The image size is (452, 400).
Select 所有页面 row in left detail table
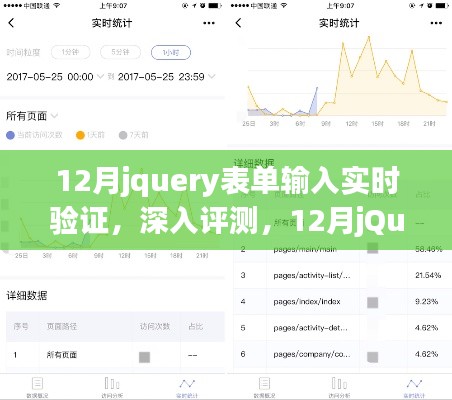pos(115,355)
